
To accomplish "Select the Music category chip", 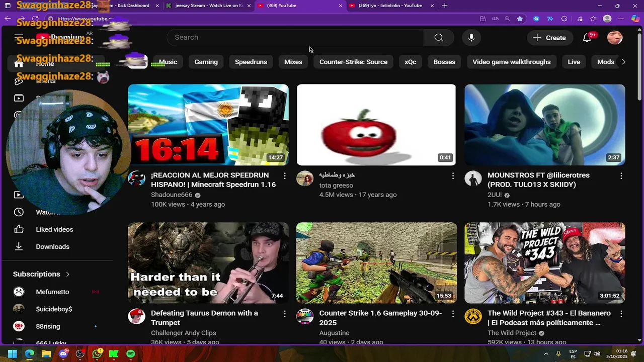I will (x=168, y=62).
